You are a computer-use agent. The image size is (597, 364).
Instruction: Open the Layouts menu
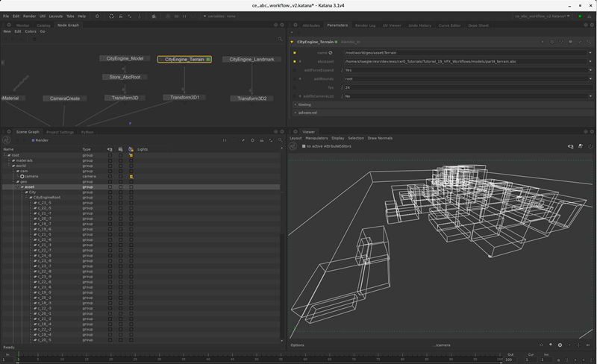pos(55,16)
